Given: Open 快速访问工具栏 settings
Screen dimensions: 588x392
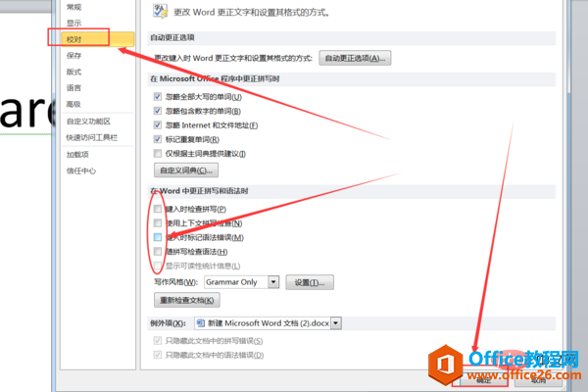Looking at the screenshot, I should (91, 137).
